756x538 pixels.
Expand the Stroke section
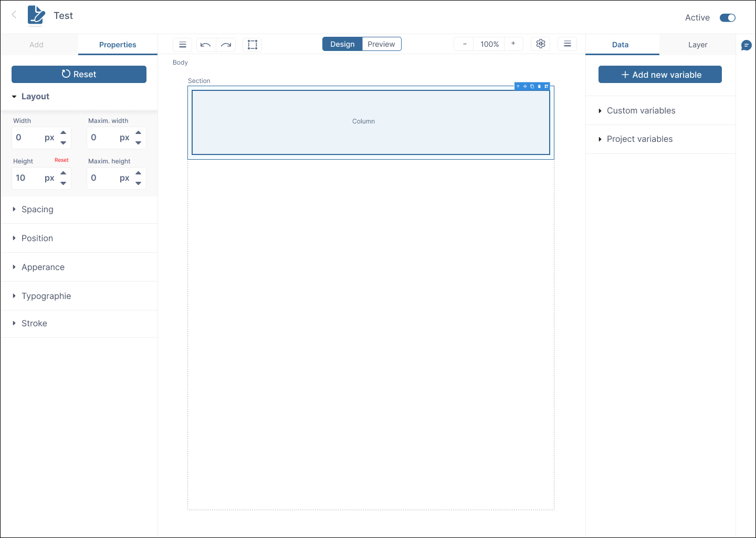79,324
